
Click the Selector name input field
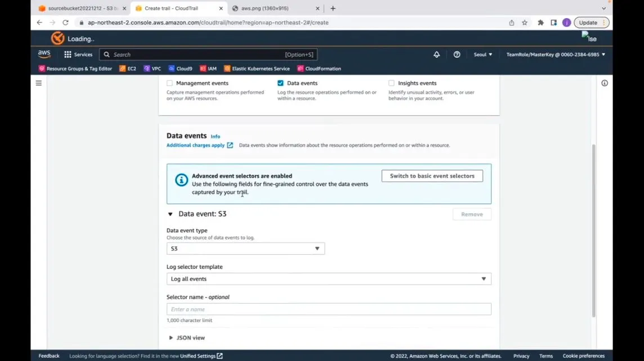[329, 309]
